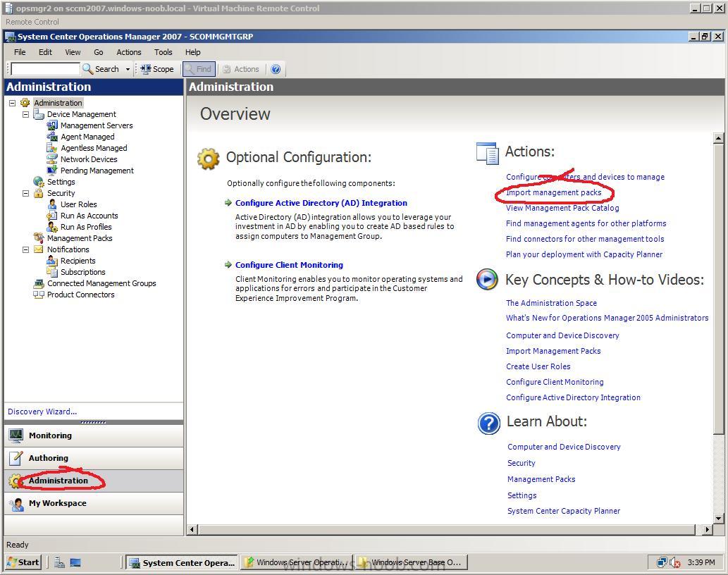Click the Agentless Managed tree icon
Image resolution: width=728 pixels, height=575 pixels.
click(x=52, y=147)
